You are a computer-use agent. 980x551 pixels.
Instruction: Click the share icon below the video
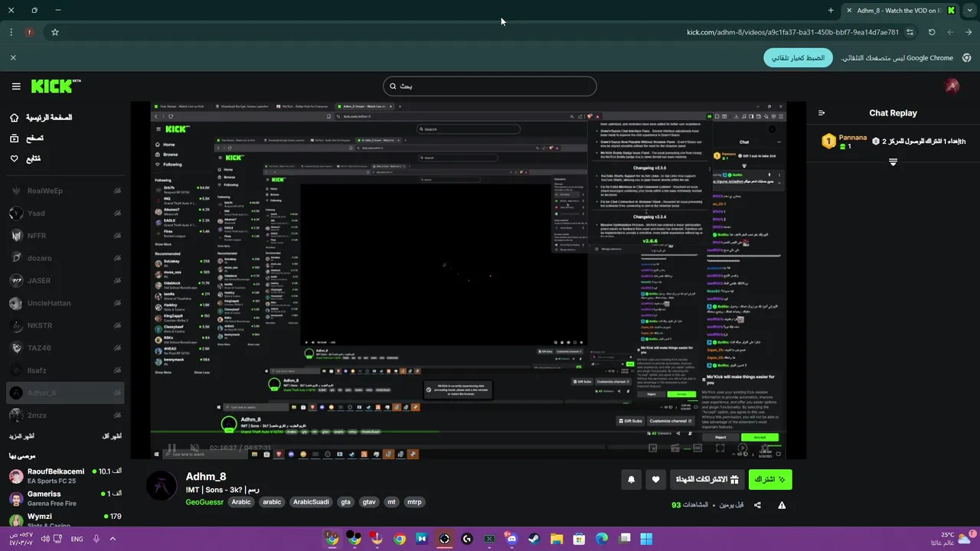click(757, 505)
